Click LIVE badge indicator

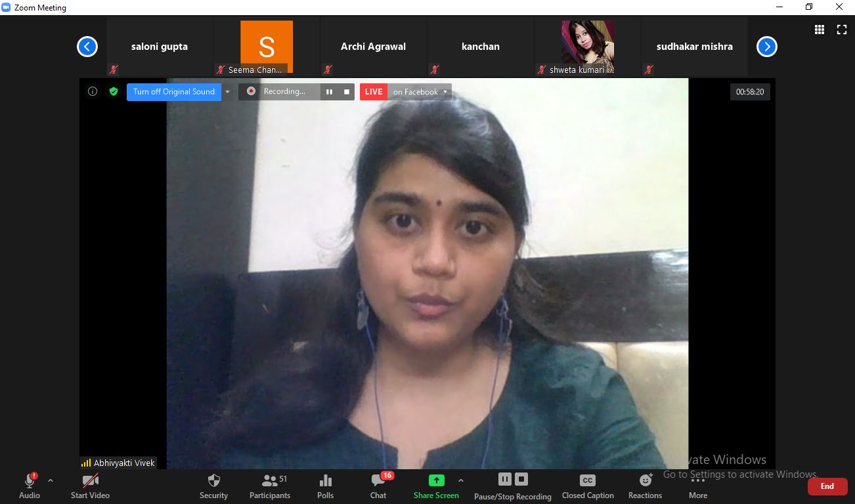374,92
